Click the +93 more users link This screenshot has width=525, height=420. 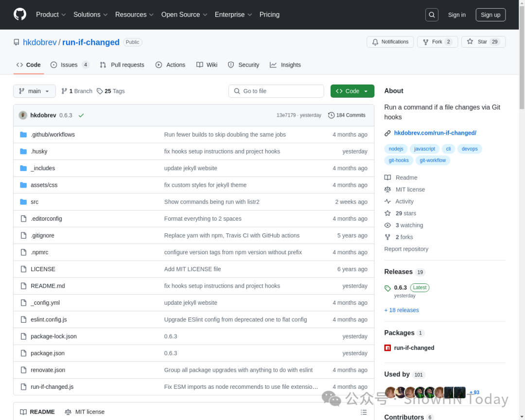[x=474, y=392]
